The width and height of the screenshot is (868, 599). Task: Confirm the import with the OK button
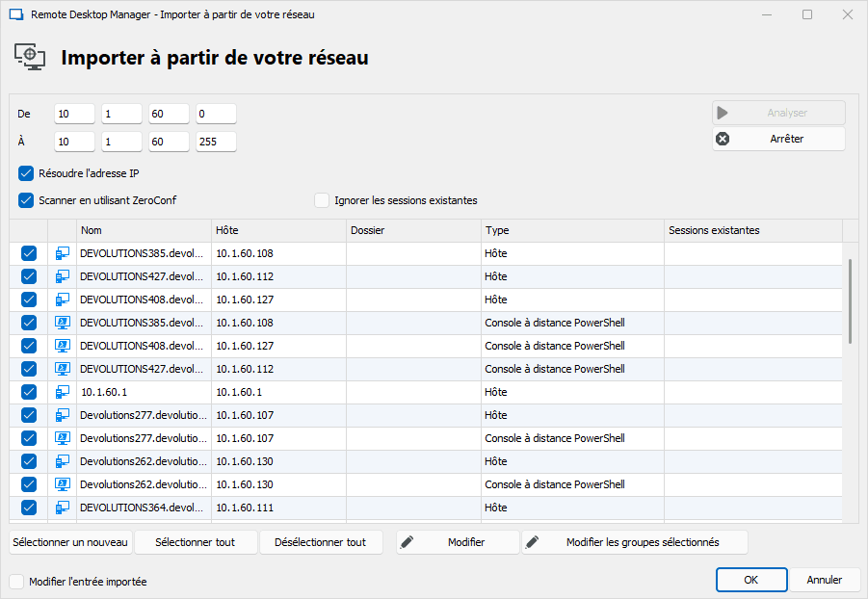[x=750, y=580]
